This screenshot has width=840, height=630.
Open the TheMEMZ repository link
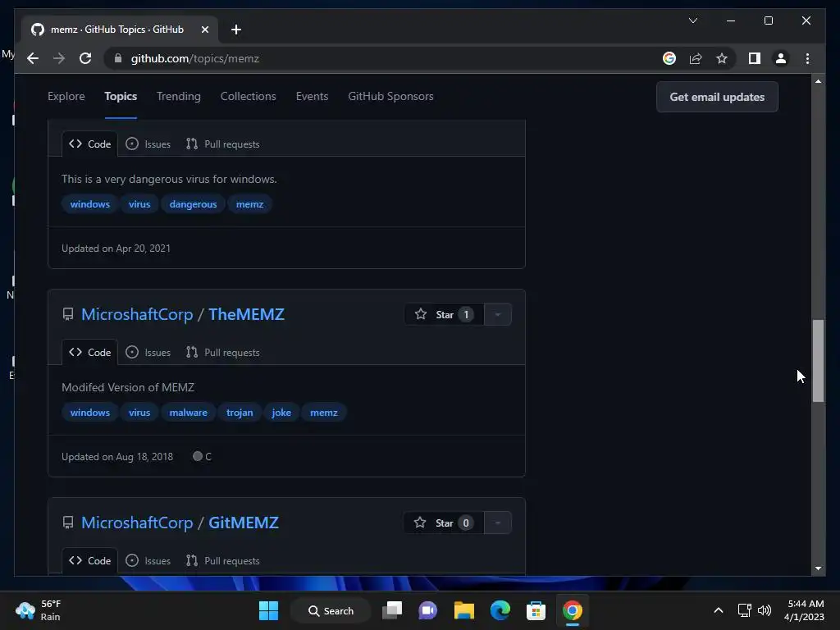point(246,314)
